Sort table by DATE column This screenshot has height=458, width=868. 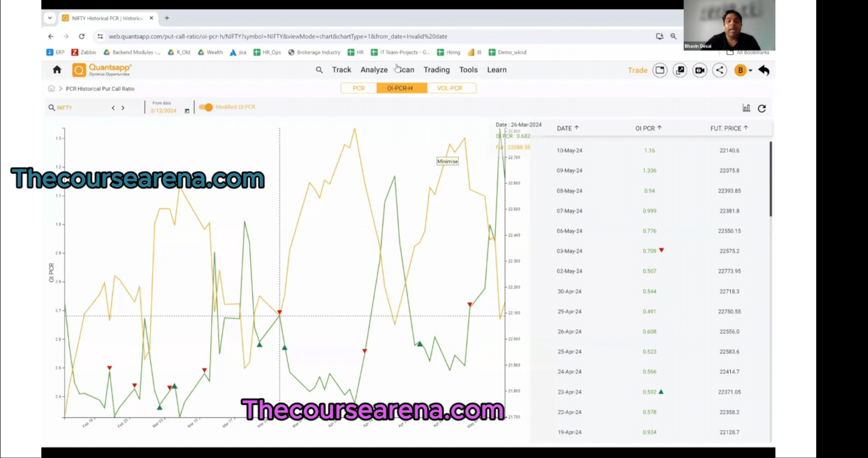567,128
